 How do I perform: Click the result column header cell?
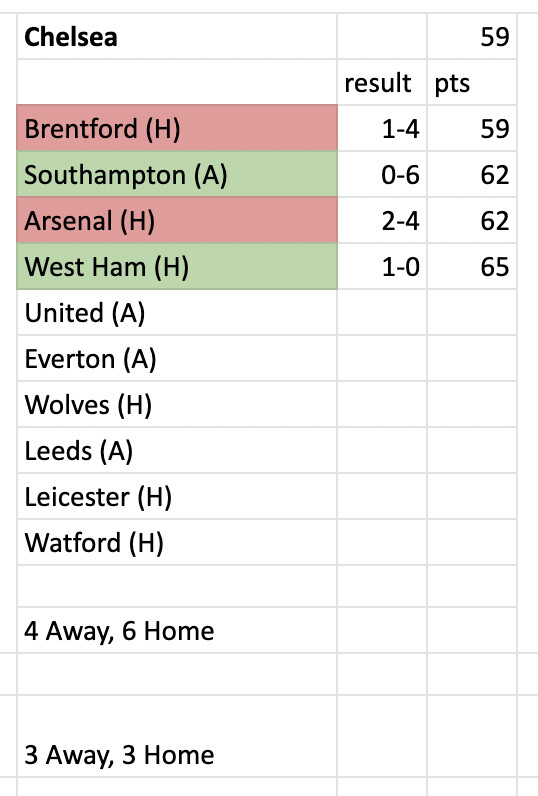pos(382,82)
